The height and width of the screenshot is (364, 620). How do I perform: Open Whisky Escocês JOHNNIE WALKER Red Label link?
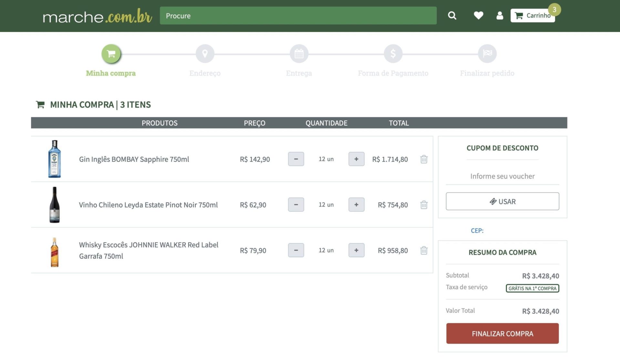149,250
